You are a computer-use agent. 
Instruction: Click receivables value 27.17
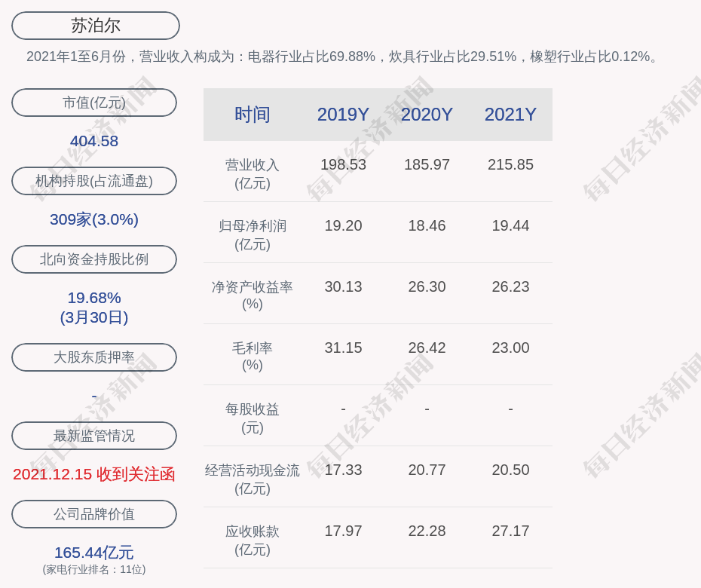click(510, 531)
